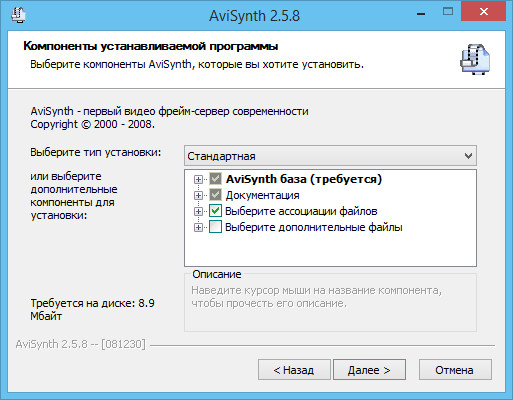Enable Выберите дополнительные файлы checkbox
513x400 pixels.
(x=215, y=227)
